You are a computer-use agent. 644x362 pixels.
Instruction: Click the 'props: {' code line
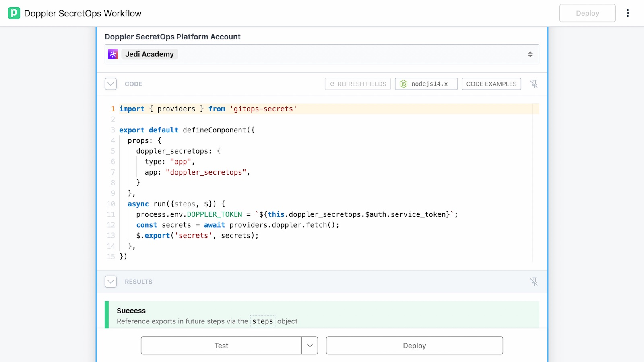[144, 140]
